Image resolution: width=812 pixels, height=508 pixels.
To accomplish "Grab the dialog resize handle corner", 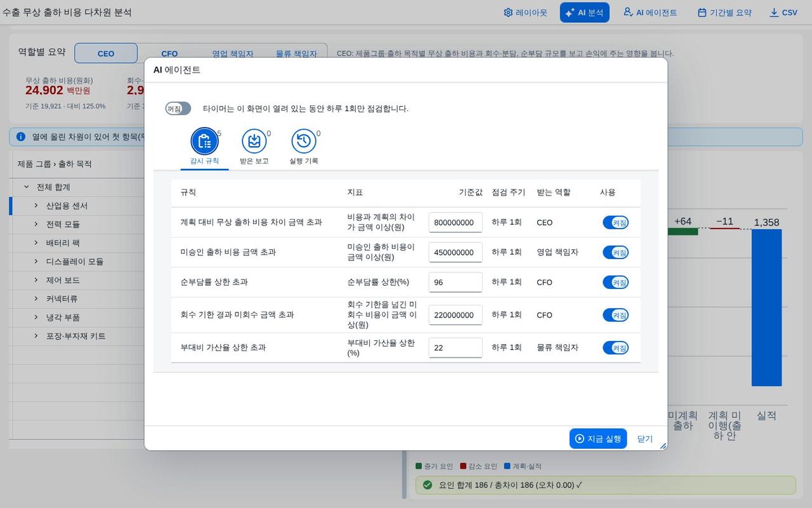I will coord(663,446).
